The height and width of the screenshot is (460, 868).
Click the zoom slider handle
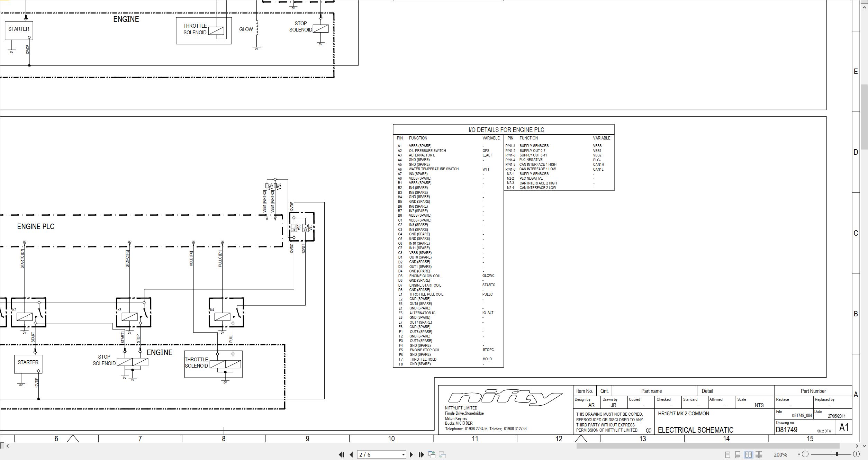tap(837, 454)
